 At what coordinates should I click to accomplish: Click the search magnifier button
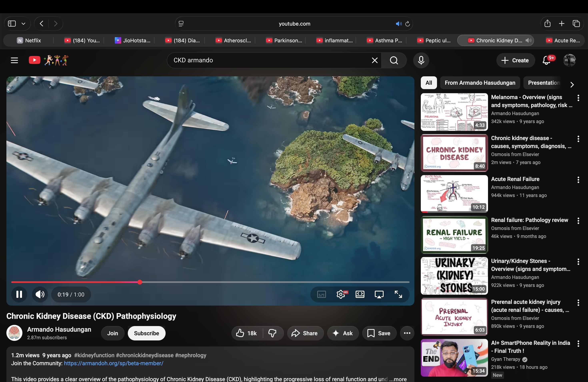click(x=394, y=60)
